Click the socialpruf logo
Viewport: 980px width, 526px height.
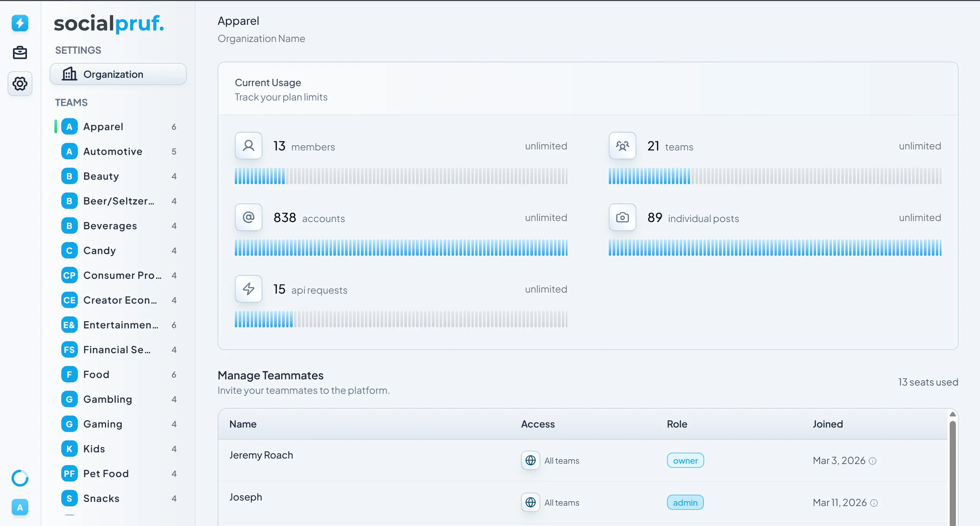pos(109,23)
